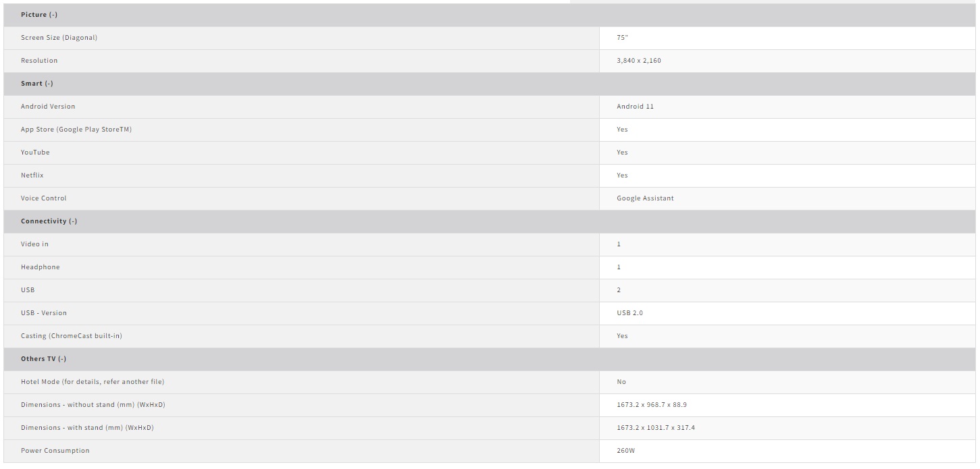Click the YouTube row label
980x469 pixels.
35,153
